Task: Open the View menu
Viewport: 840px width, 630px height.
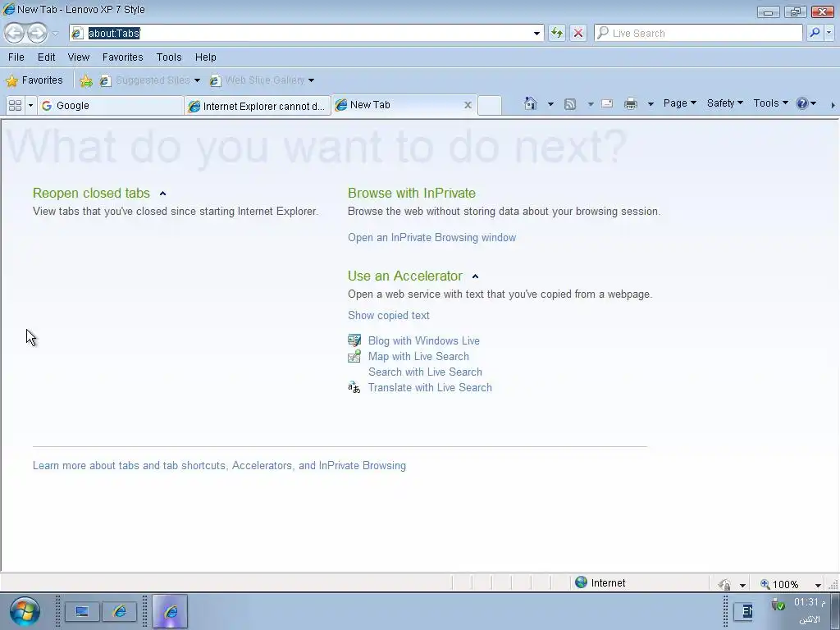Action: click(x=78, y=57)
